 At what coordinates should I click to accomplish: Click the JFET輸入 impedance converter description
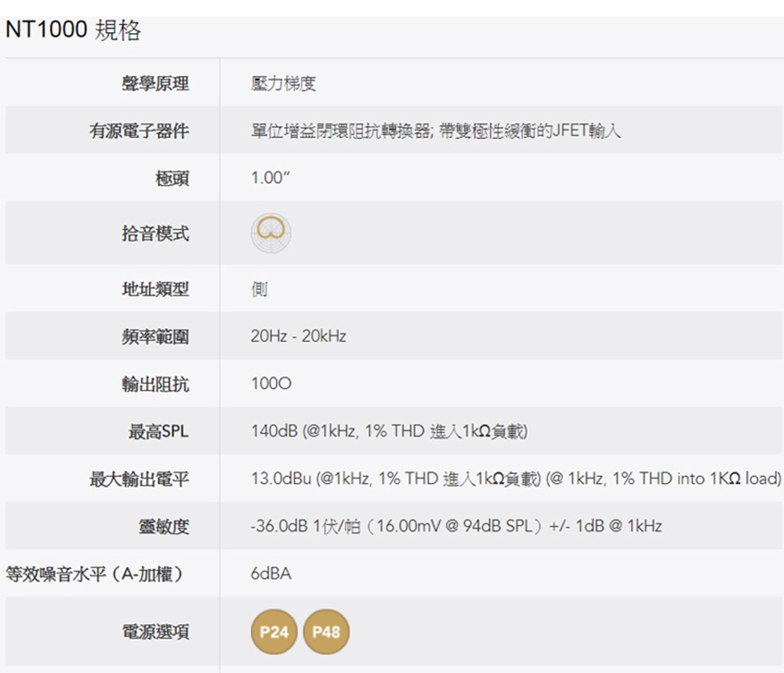coord(435,130)
